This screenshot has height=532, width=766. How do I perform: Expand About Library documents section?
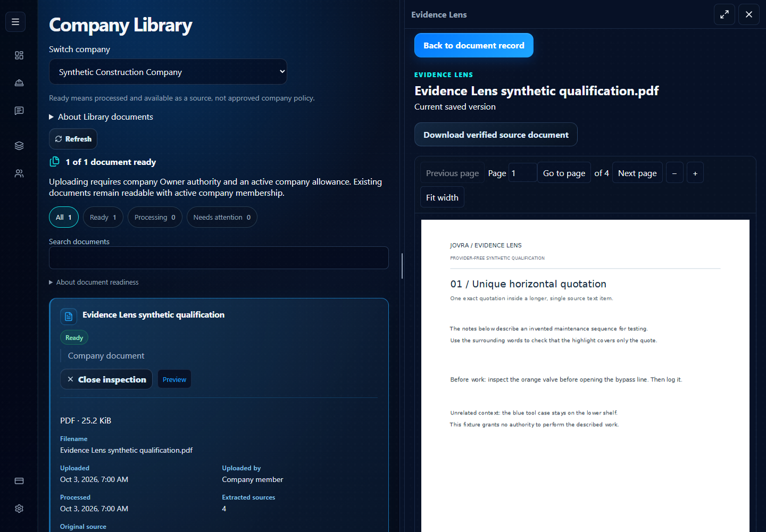click(101, 117)
